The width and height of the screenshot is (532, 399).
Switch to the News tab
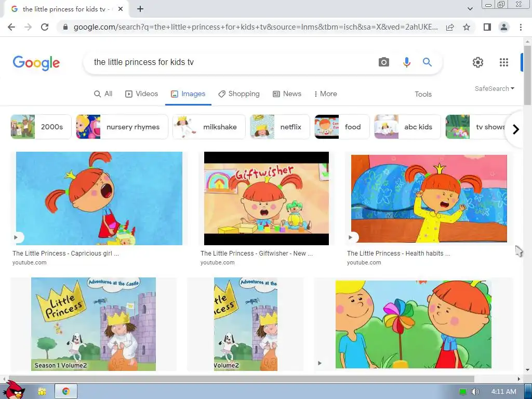coord(287,94)
